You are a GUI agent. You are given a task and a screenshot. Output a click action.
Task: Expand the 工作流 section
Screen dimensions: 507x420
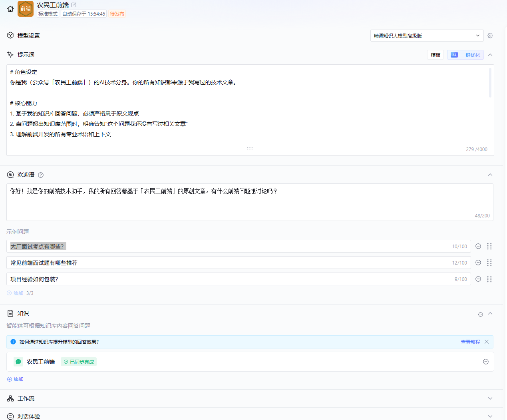pos(490,398)
